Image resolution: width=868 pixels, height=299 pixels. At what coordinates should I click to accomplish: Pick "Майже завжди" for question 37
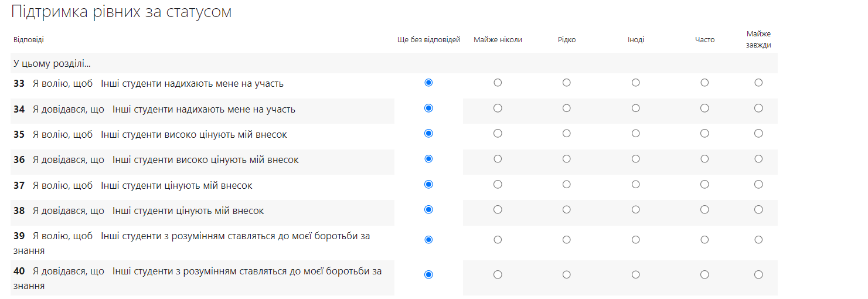[x=758, y=184]
